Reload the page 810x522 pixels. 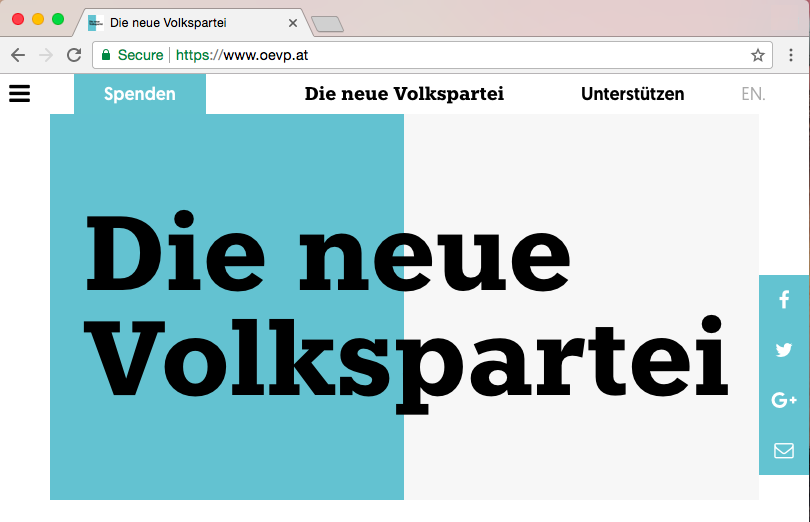pyautogui.click(x=74, y=55)
